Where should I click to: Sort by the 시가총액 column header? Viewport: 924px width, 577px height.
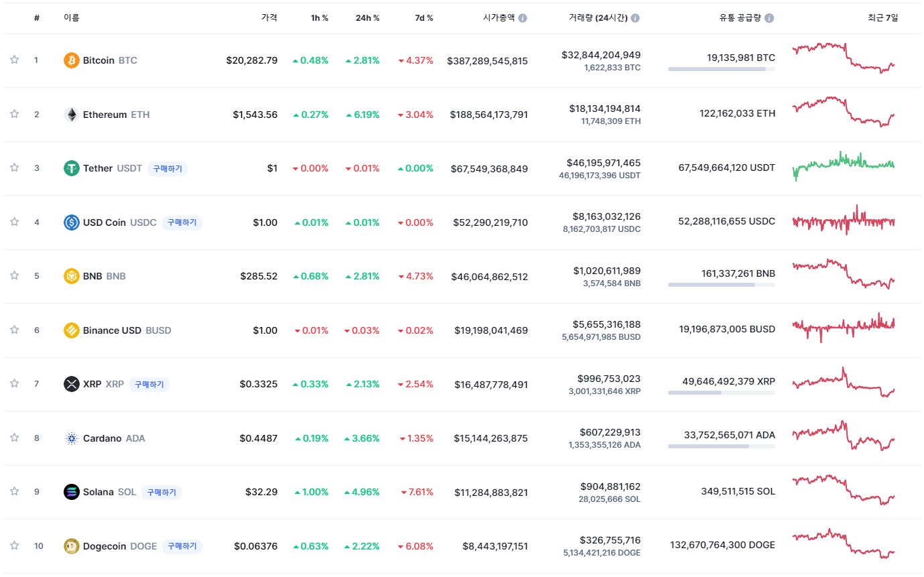[x=499, y=18]
